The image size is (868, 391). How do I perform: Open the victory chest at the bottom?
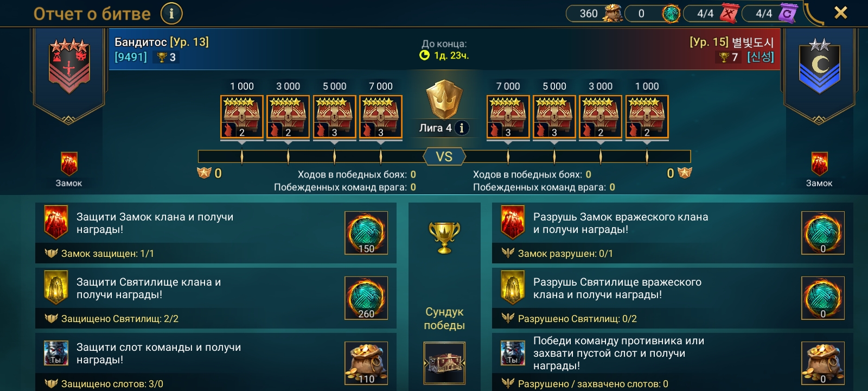point(444,362)
